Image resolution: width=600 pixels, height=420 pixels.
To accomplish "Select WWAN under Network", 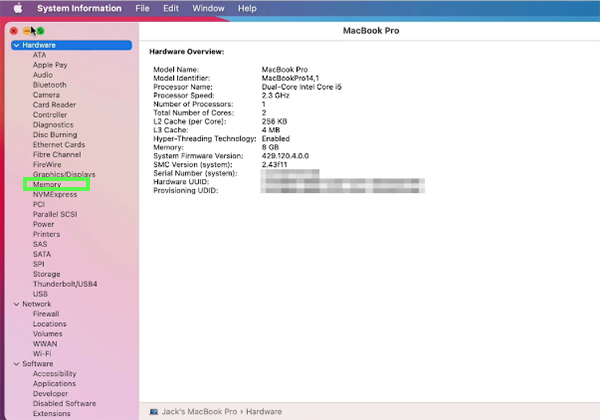I will [x=45, y=344].
